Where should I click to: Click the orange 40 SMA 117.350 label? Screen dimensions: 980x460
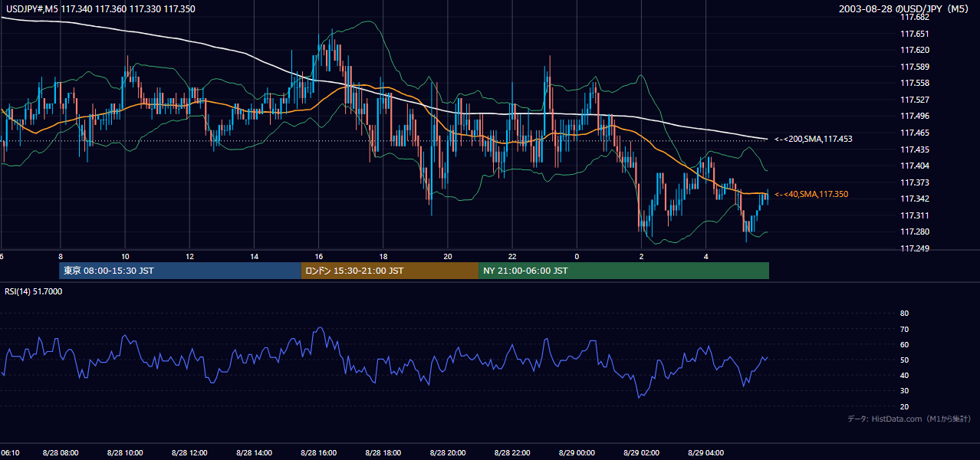point(811,195)
